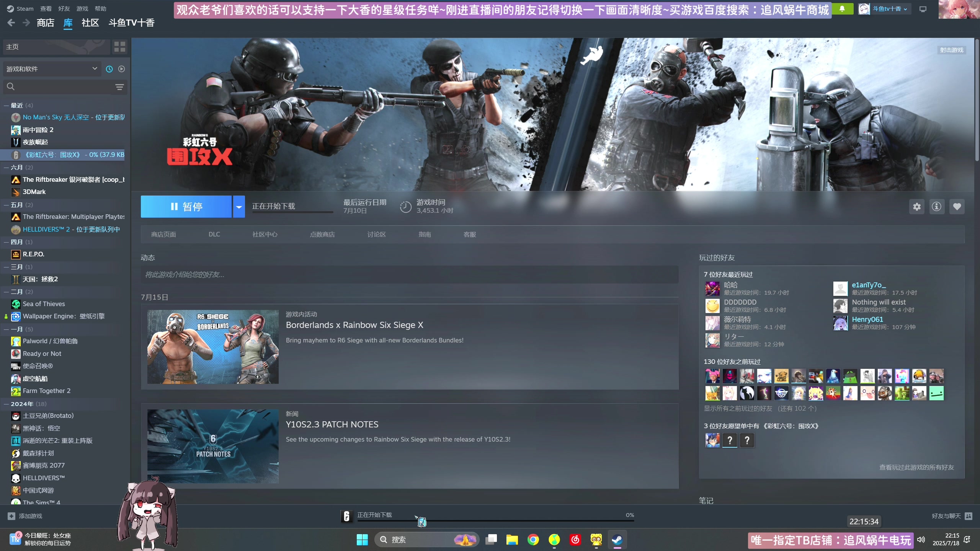Screen dimensions: 980x551
Task: Open the 查看 menu
Action: click(x=46, y=8)
